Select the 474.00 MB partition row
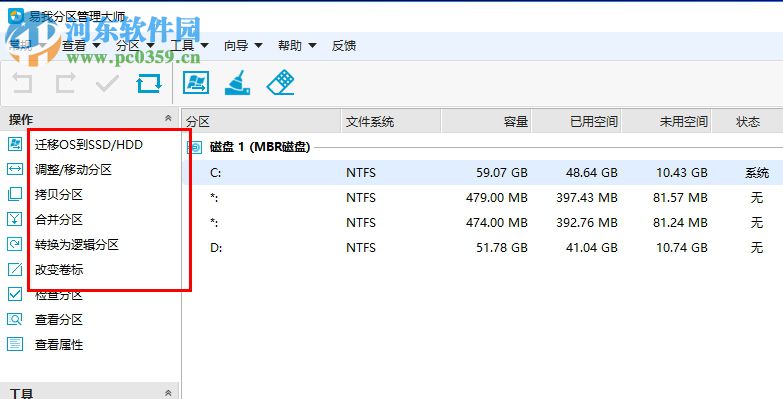The height and width of the screenshot is (399, 783). 482,223
